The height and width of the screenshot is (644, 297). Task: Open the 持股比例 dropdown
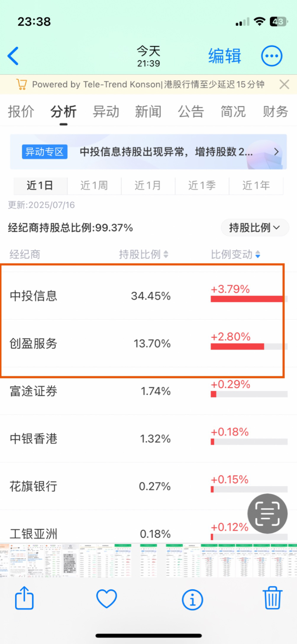pos(255,227)
